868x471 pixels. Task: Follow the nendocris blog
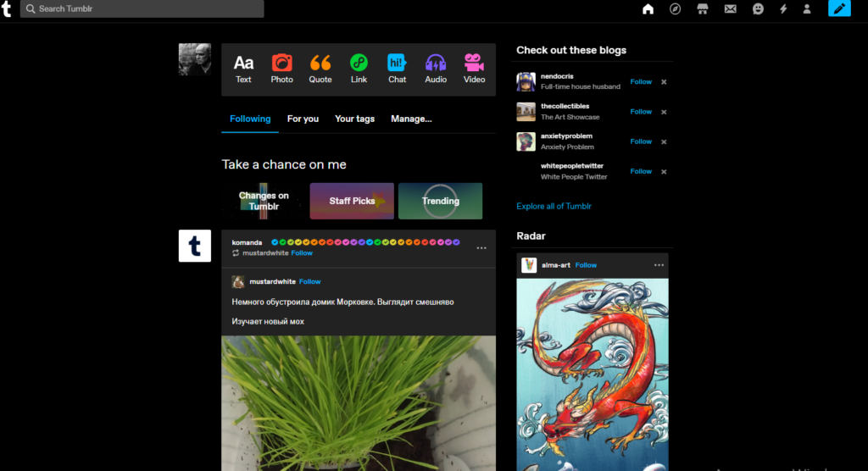641,82
